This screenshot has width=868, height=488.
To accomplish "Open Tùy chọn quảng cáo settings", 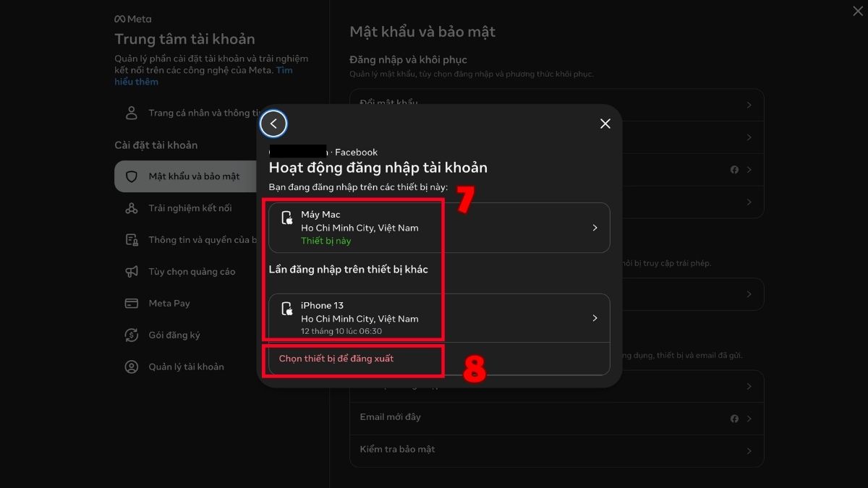I will tap(192, 272).
